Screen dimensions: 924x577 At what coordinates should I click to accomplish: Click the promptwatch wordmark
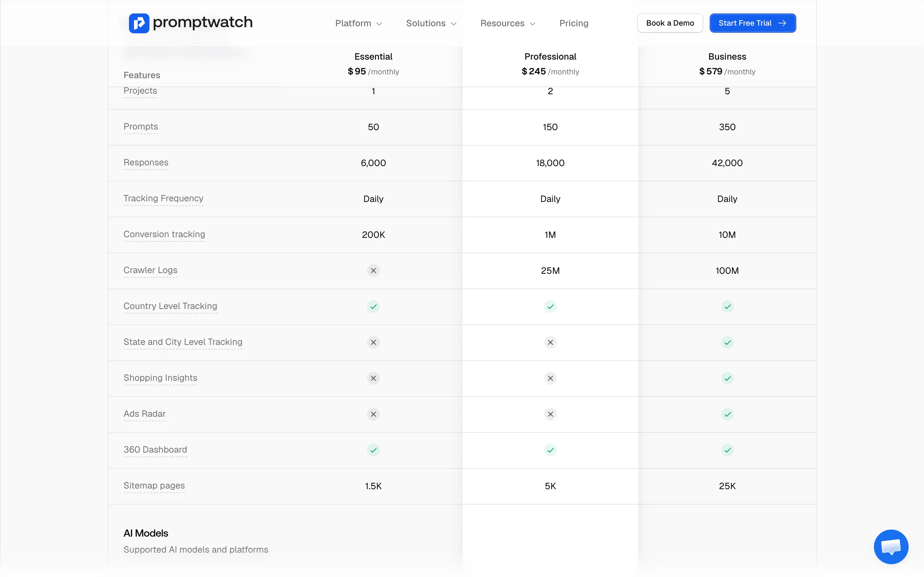202,22
